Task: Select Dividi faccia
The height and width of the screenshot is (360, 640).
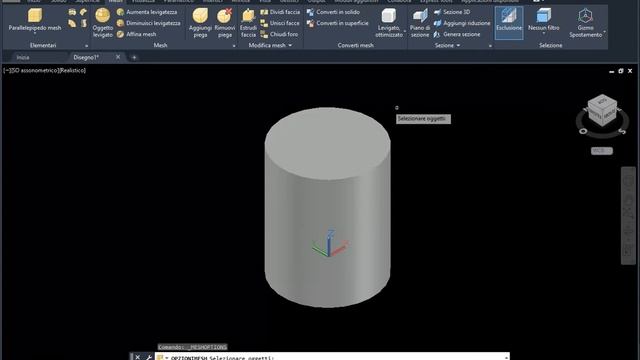Action: [280, 12]
